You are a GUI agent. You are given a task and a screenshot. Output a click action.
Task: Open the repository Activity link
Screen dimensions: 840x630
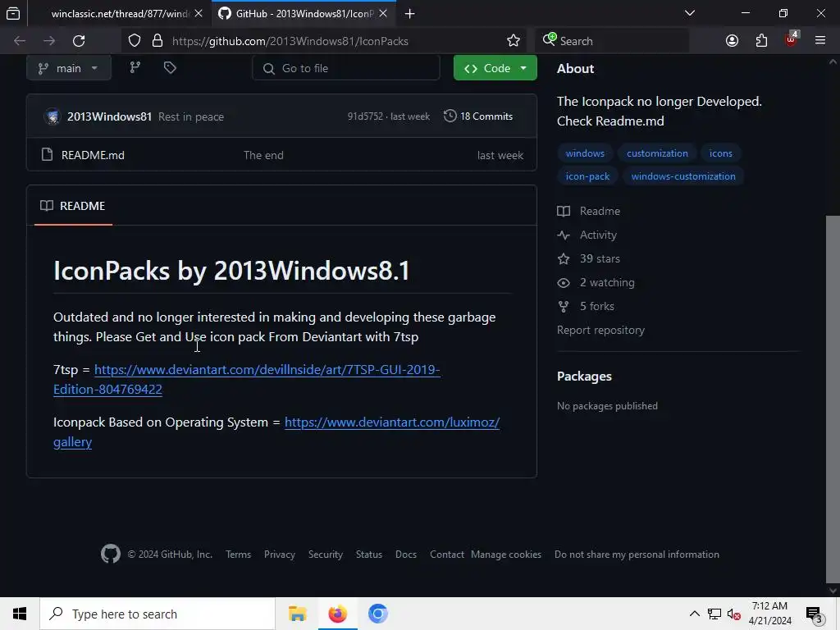tap(587, 235)
